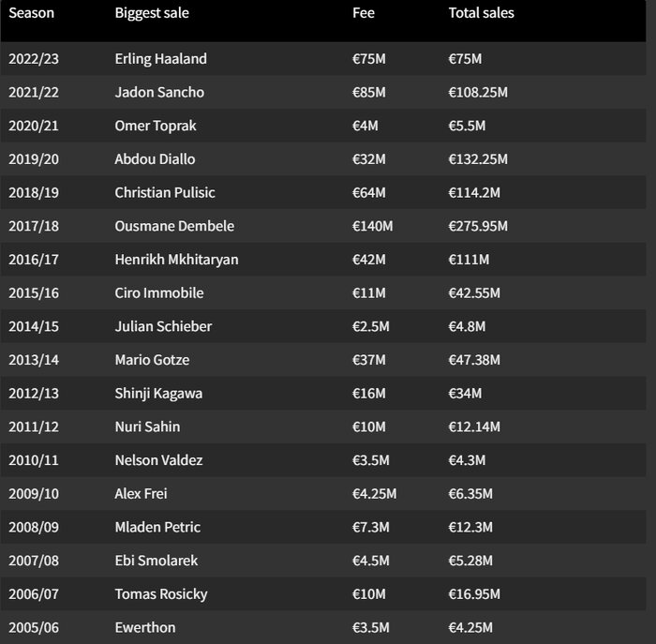
Task: Select the Ebi Smolarek entry
Action: 157,561
